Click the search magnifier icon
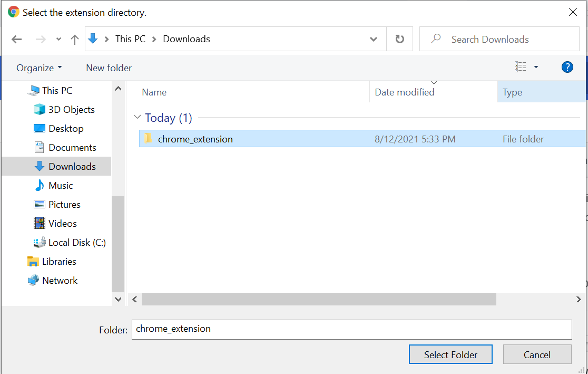 [436, 39]
